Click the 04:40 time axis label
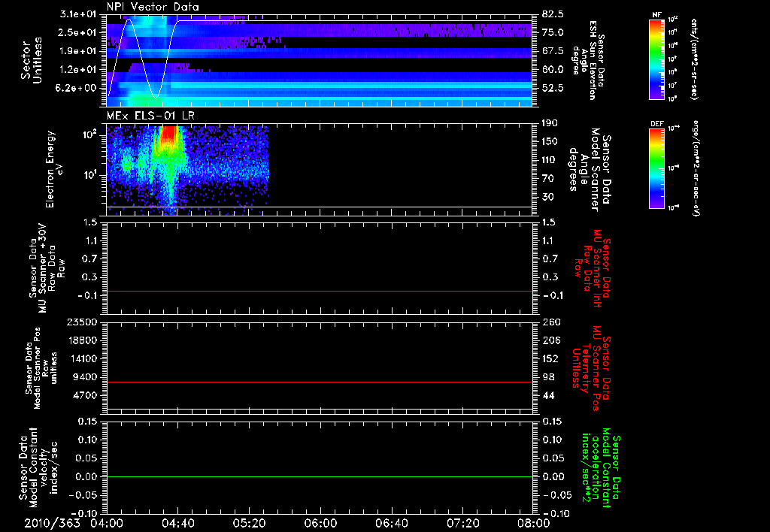 pyautogui.click(x=177, y=523)
